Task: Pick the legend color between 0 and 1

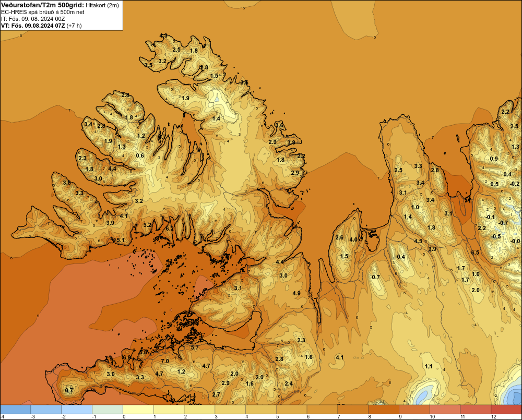Action: [x=138, y=410]
